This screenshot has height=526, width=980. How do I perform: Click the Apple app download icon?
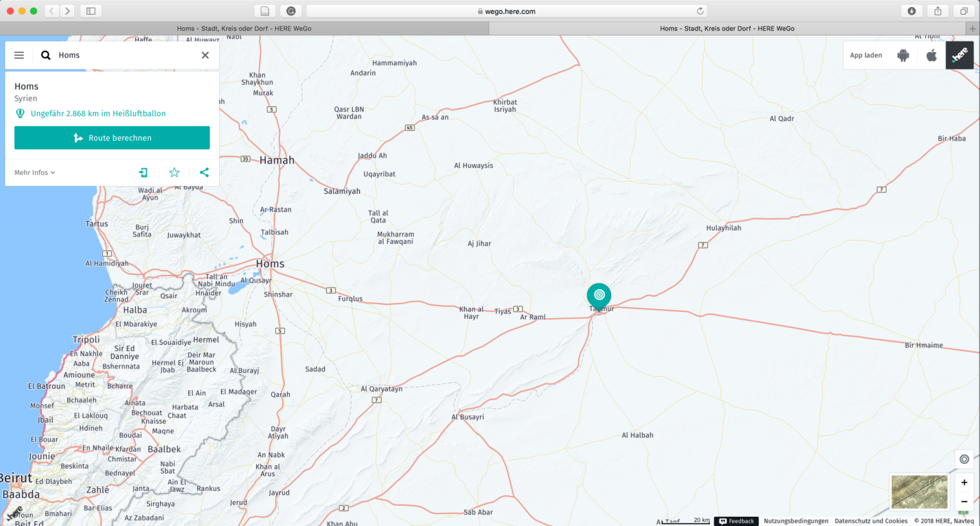(x=932, y=55)
